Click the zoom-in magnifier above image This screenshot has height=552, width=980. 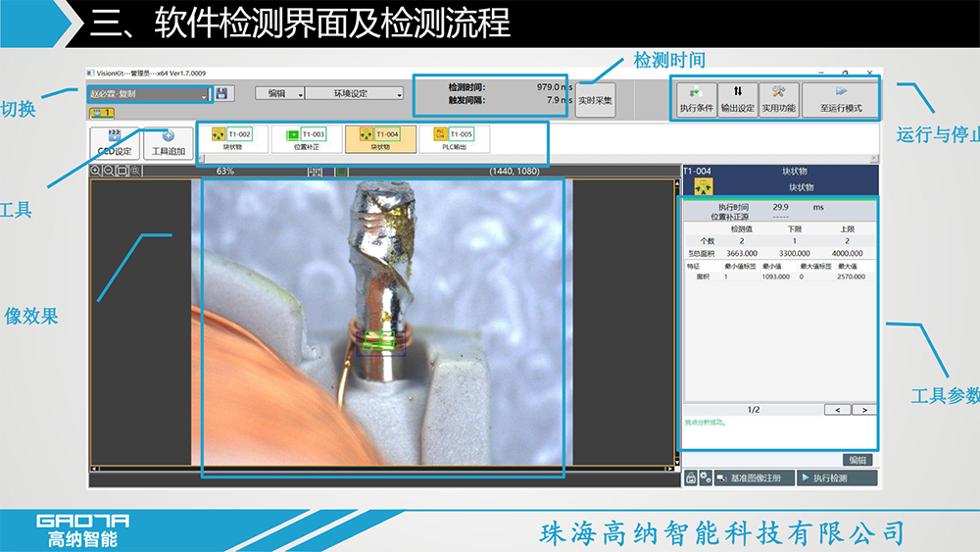pyautogui.click(x=96, y=171)
